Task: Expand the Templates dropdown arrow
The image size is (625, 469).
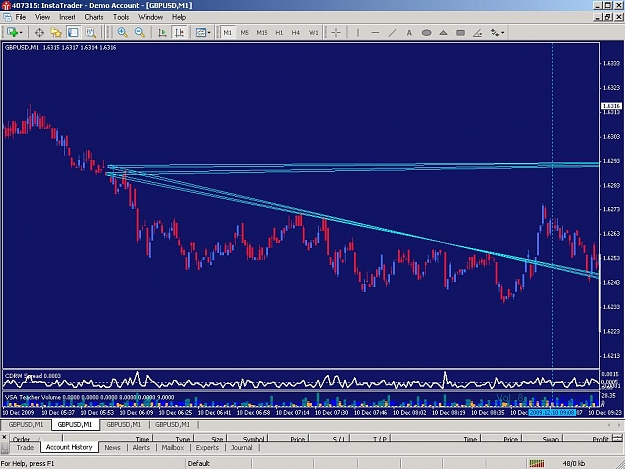Action: pyautogui.click(x=209, y=33)
